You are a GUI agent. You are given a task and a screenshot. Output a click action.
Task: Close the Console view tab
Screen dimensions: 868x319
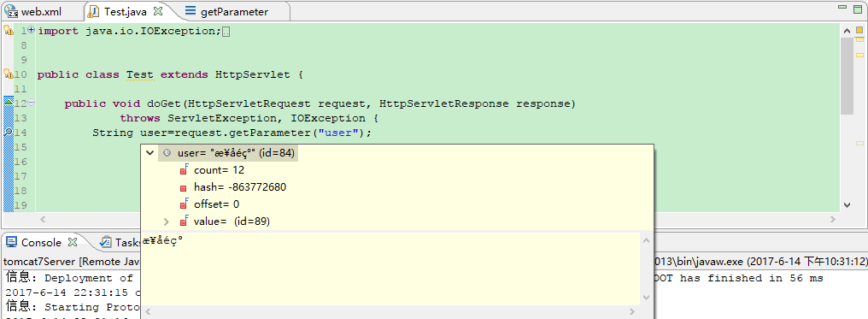point(73,242)
